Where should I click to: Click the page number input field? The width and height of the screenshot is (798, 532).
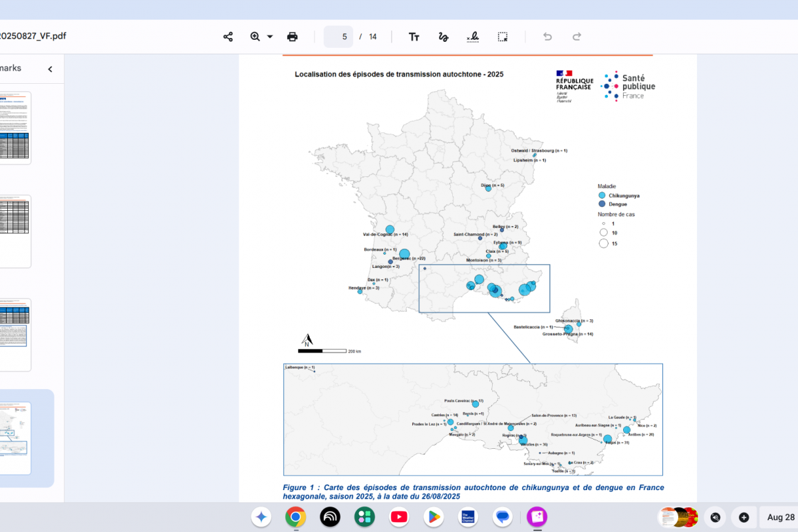pos(338,37)
